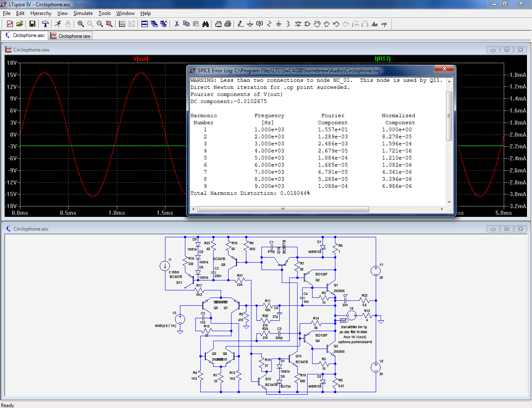Click the Undo arrow icon

[336, 24]
